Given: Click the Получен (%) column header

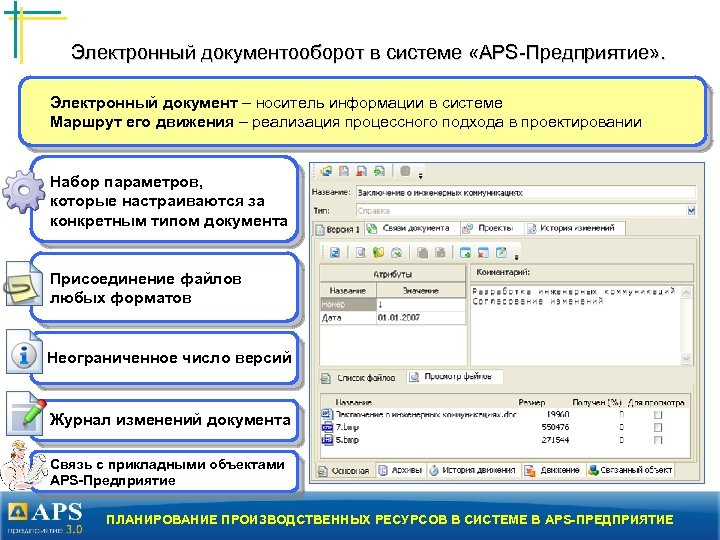Looking at the screenshot, I should [x=596, y=403].
